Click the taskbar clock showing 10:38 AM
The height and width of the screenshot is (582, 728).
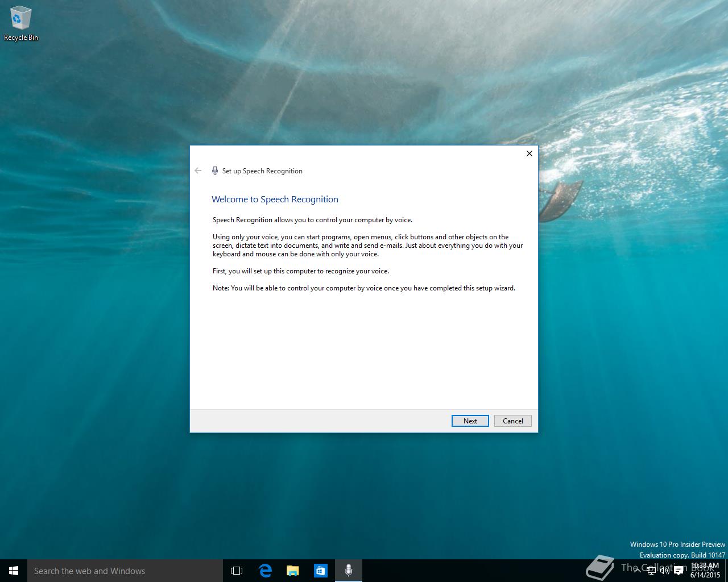pos(705,570)
